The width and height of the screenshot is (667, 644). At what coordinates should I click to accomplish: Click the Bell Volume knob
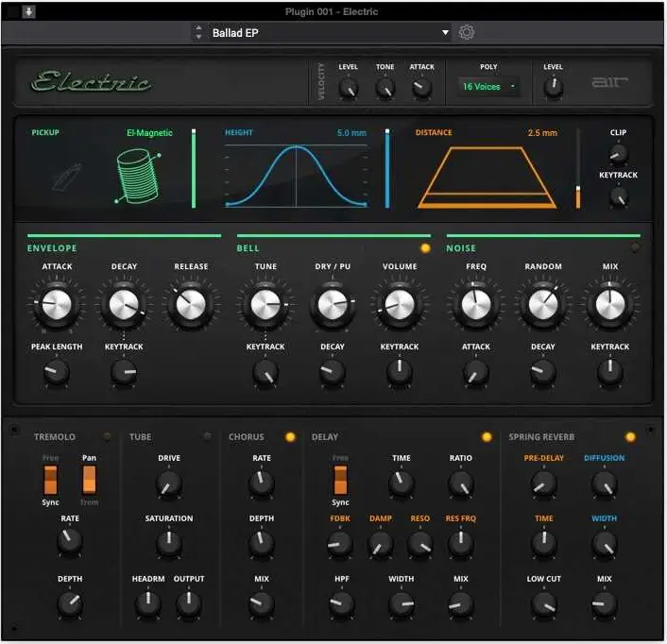(x=400, y=304)
